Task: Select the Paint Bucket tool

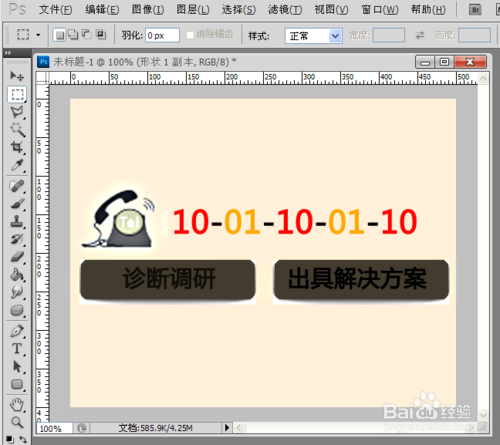Action: [17, 275]
